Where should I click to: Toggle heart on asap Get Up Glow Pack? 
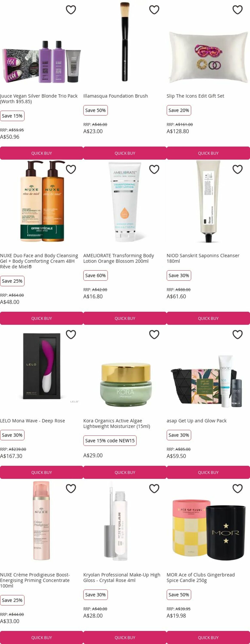(x=238, y=334)
